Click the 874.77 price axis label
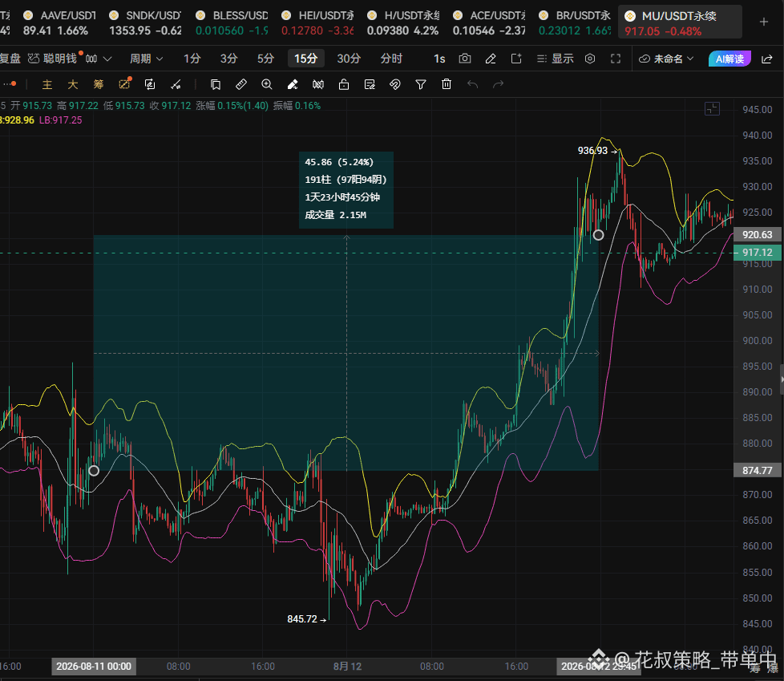The height and width of the screenshot is (681, 784). (758, 470)
